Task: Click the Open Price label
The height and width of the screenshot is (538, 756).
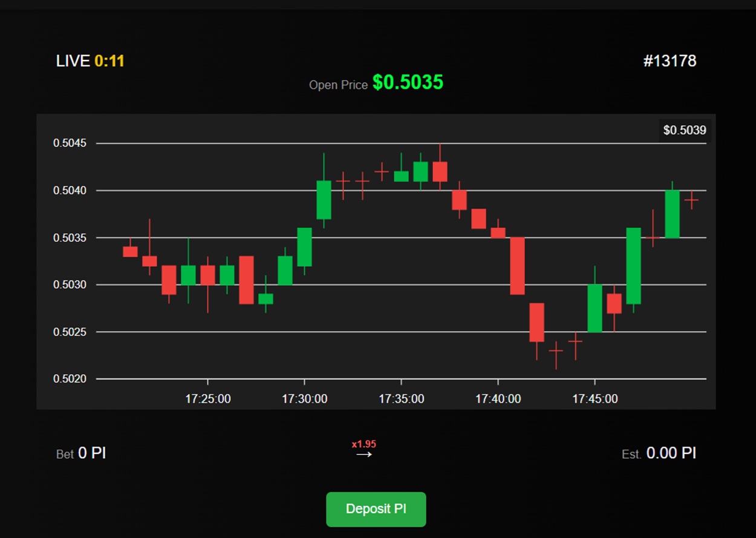Action: 338,85
